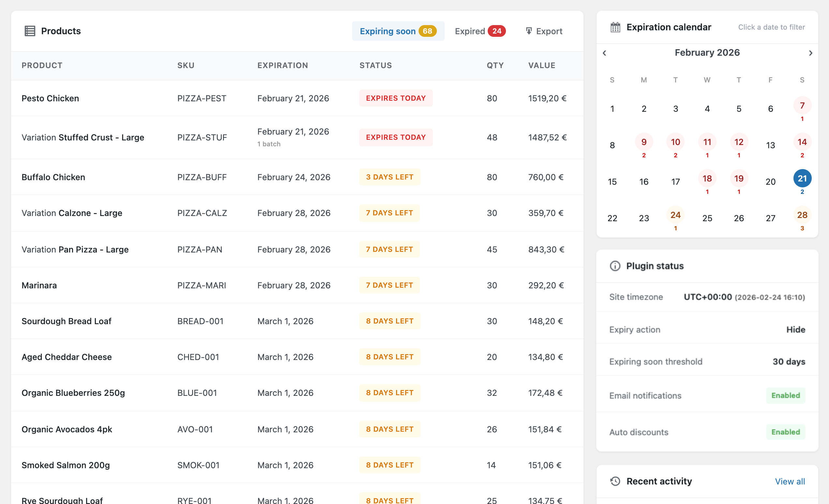Switch to the Expiring soon tab
Viewport: 829px width, 504px height.
click(x=398, y=31)
